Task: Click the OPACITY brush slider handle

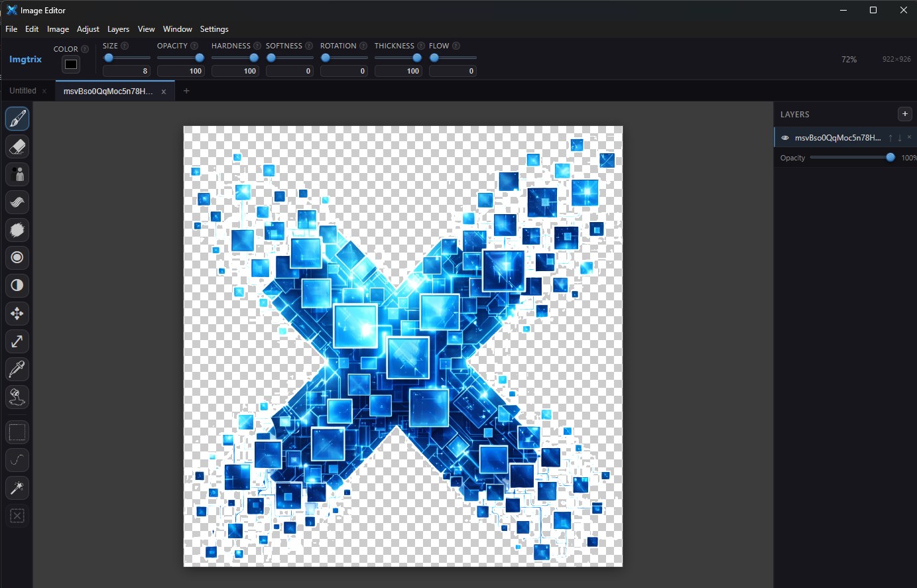Action: (199, 58)
